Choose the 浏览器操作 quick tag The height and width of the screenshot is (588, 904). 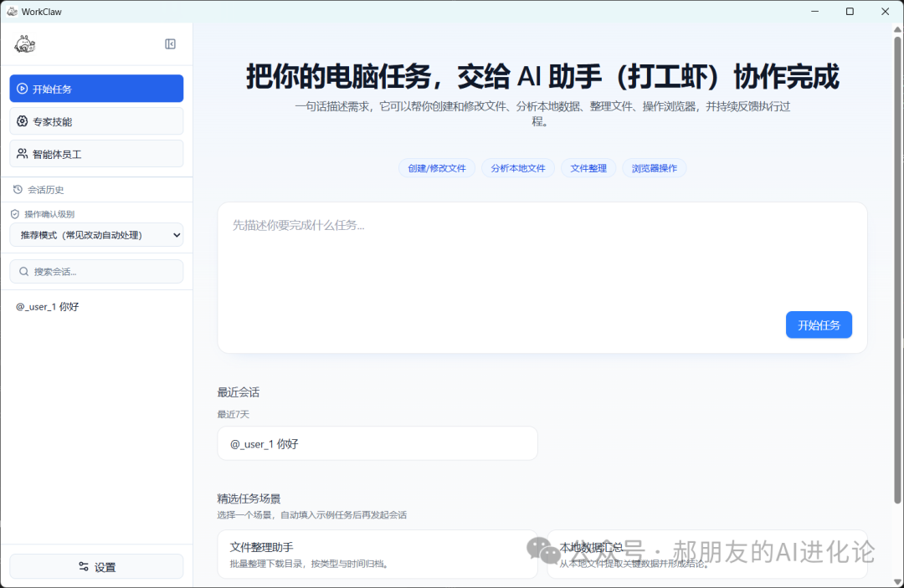pos(655,168)
